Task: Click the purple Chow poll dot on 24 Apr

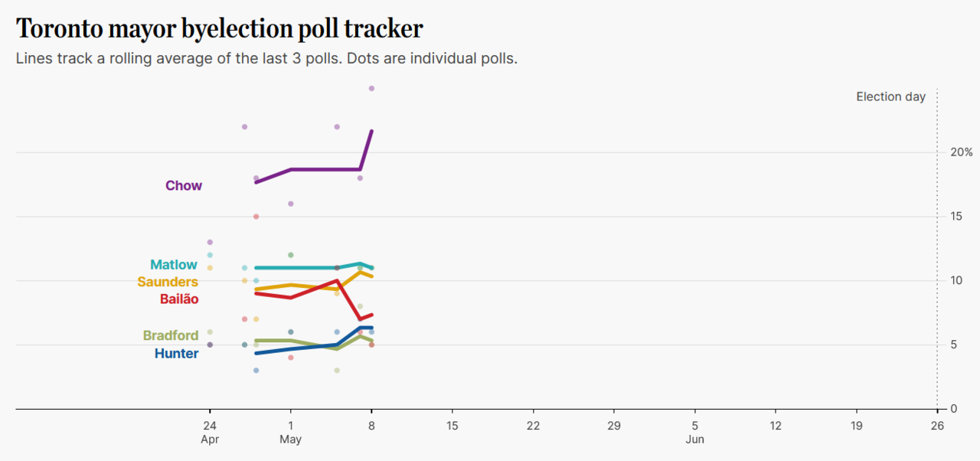Action: 210,242
